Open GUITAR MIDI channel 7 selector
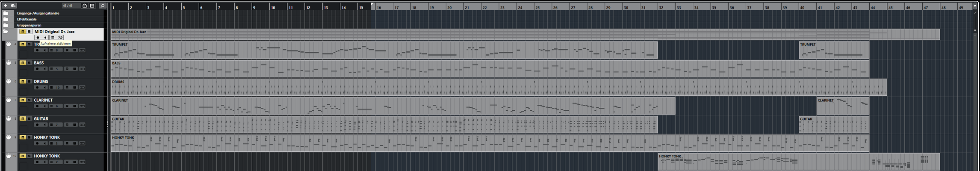The height and width of the screenshot is (171, 980). click(56, 125)
